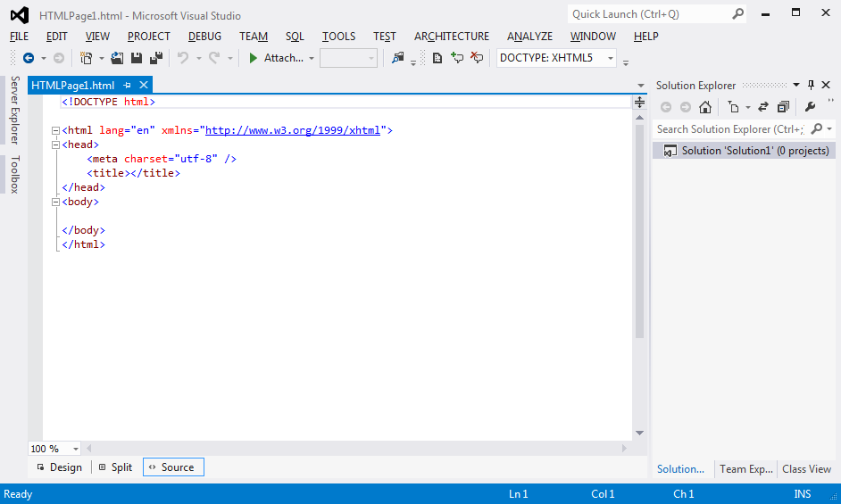Image resolution: width=841 pixels, height=504 pixels.
Task: Click the Search Solution Explorer field
Action: [x=729, y=129]
